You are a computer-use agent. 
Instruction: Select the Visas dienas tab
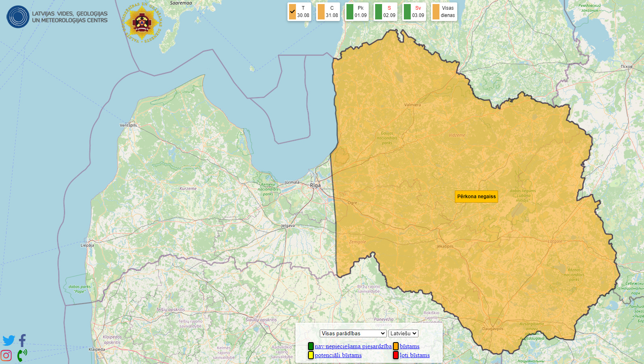[x=444, y=12]
